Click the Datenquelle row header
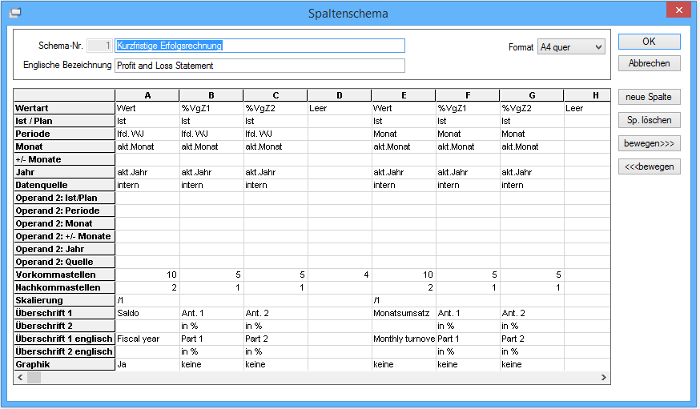The width and height of the screenshot is (700, 409). 64,185
